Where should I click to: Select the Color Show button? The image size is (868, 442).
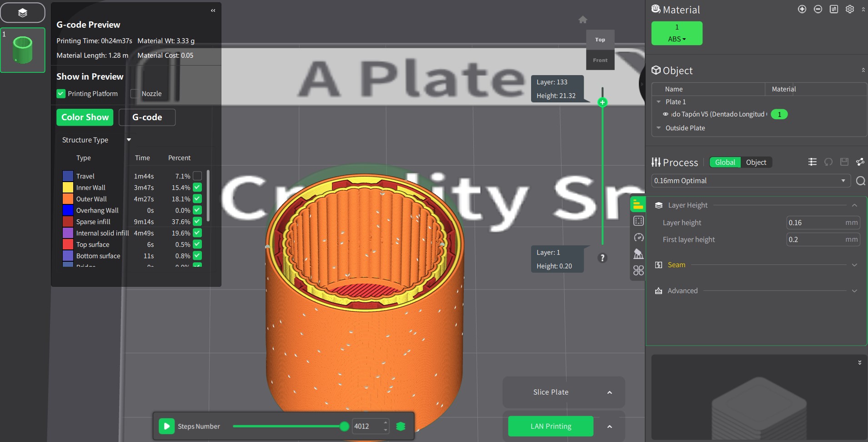[85, 117]
